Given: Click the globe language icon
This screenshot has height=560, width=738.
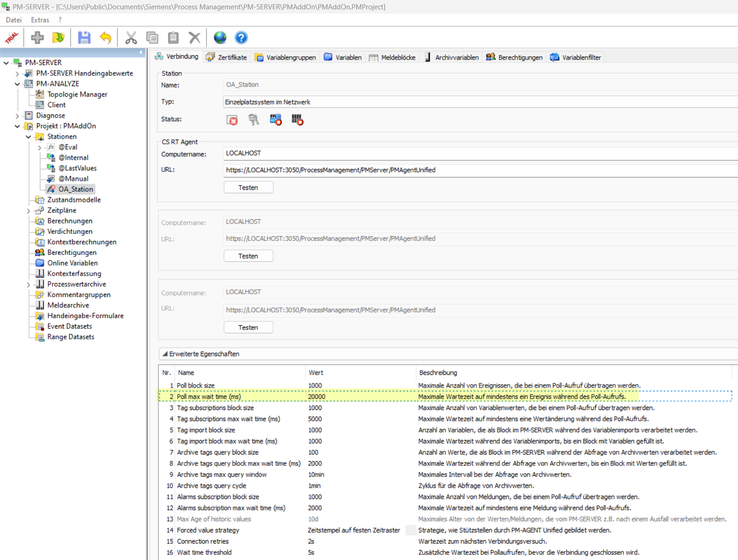Looking at the screenshot, I should [x=220, y=37].
